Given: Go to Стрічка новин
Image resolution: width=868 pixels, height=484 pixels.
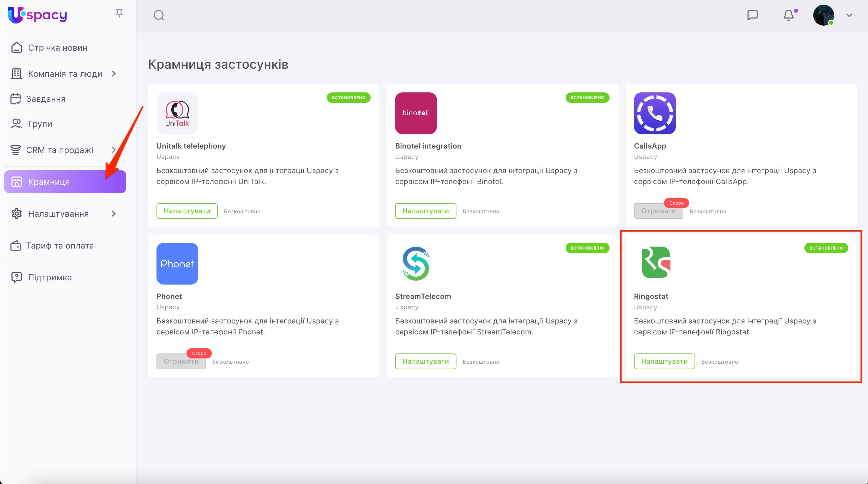Looking at the screenshot, I should (x=58, y=48).
